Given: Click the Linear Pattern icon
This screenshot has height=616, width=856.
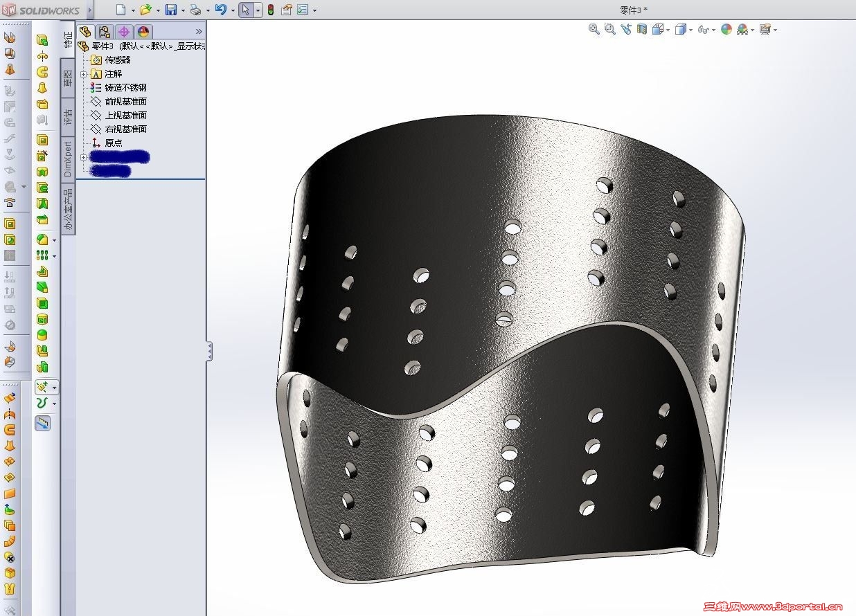Looking at the screenshot, I should (x=42, y=255).
